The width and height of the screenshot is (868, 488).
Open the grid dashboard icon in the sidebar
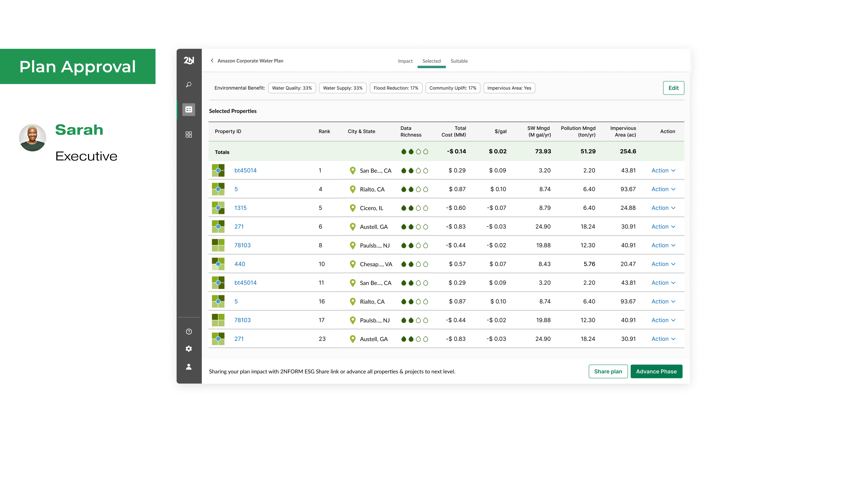(189, 134)
